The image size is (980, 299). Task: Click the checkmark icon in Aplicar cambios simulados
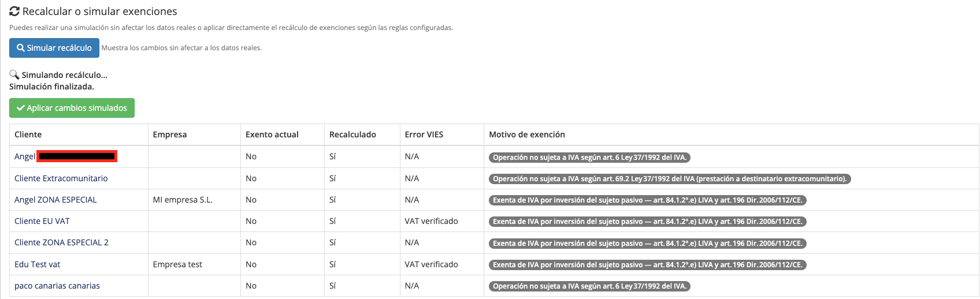(x=21, y=108)
